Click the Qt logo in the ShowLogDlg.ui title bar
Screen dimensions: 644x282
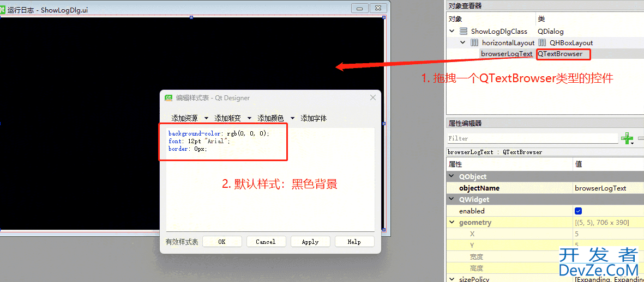pos(3,9)
